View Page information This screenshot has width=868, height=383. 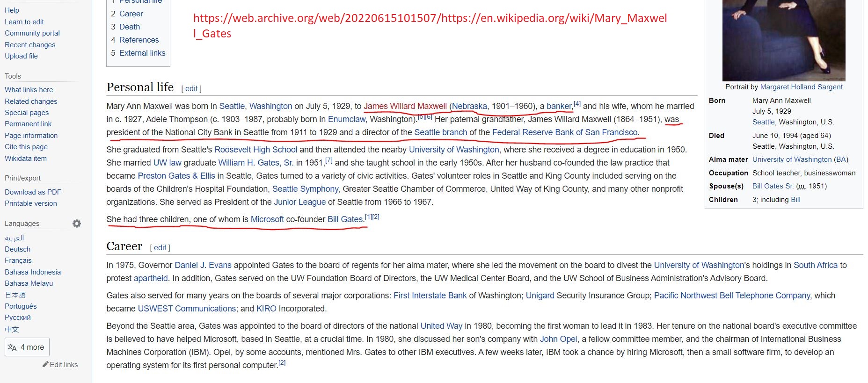[31, 136]
